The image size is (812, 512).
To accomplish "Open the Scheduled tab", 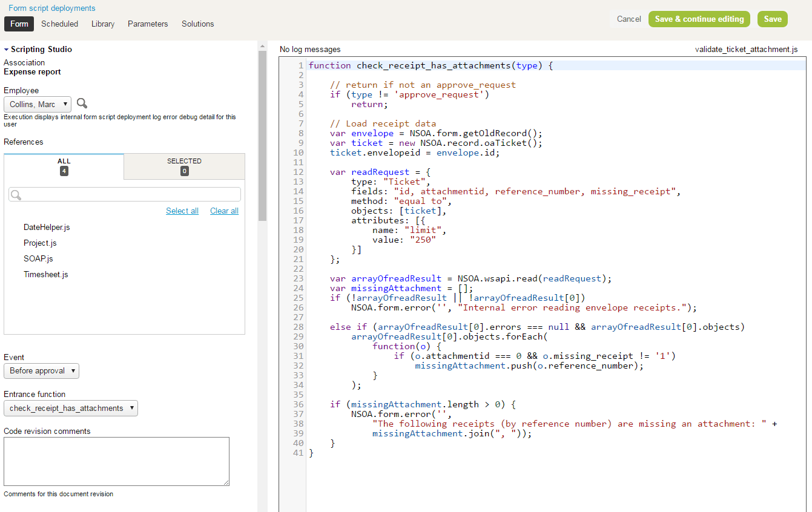I will point(59,24).
